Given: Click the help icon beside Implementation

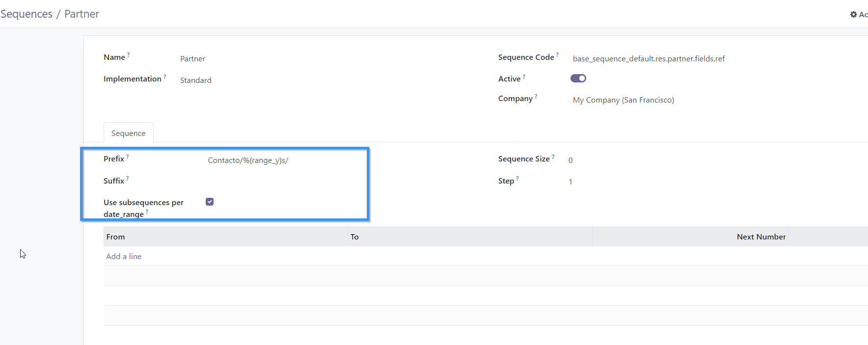Looking at the screenshot, I should pos(165,76).
